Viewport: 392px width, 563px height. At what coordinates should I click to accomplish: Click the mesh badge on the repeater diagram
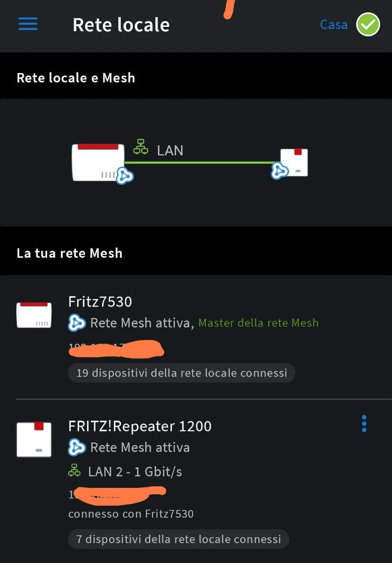coord(280,170)
